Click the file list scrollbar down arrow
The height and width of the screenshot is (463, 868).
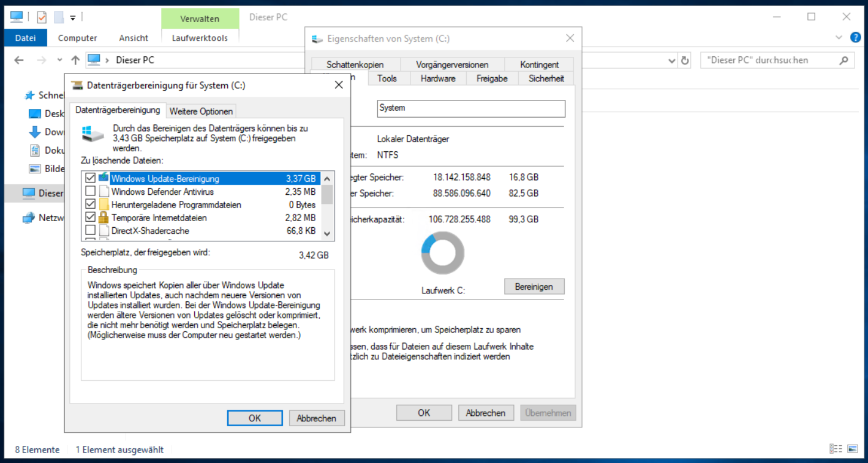tap(327, 233)
